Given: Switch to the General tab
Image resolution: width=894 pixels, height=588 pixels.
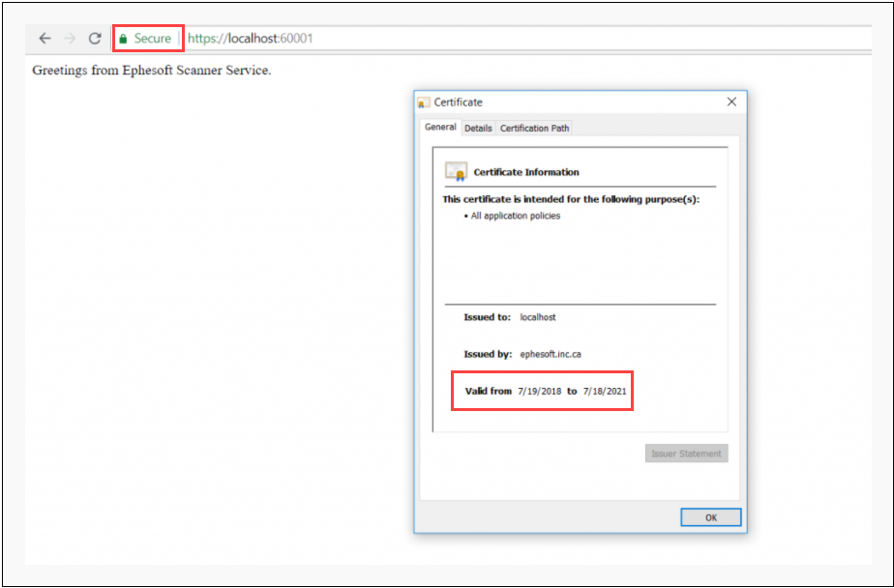Looking at the screenshot, I should click(x=440, y=127).
